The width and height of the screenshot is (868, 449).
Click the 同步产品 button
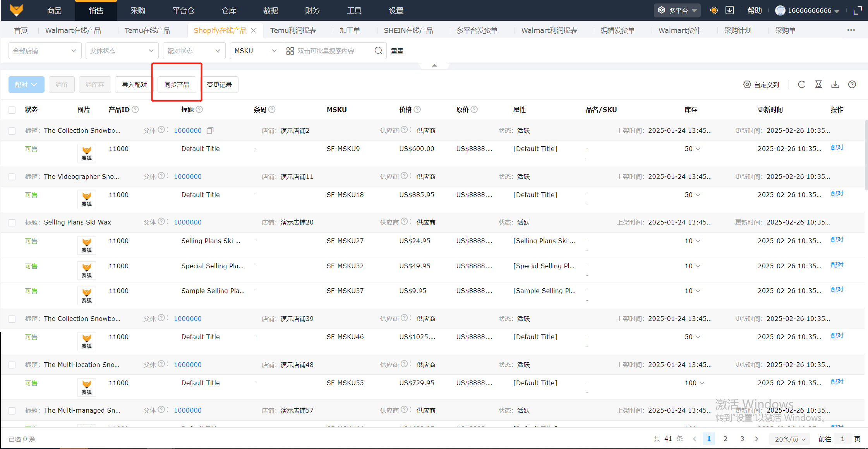[x=177, y=84]
